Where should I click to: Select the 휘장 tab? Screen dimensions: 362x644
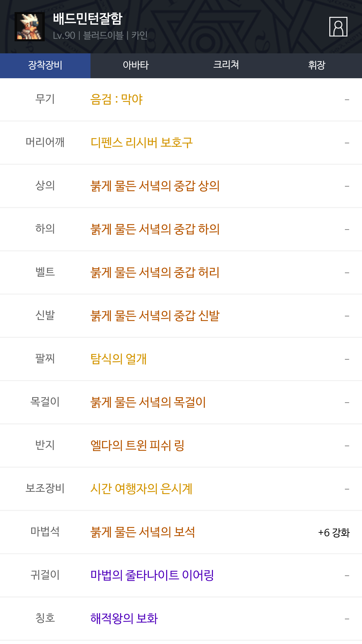[x=316, y=65]
